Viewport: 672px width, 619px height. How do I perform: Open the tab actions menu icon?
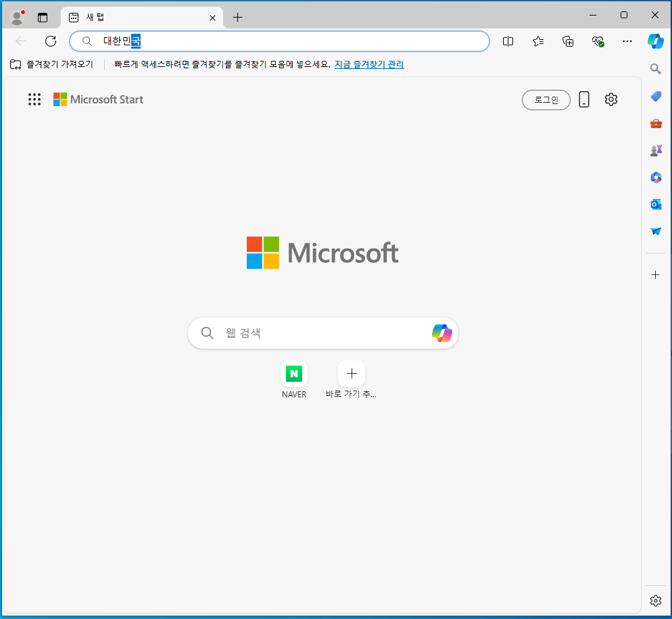(43, 18)
